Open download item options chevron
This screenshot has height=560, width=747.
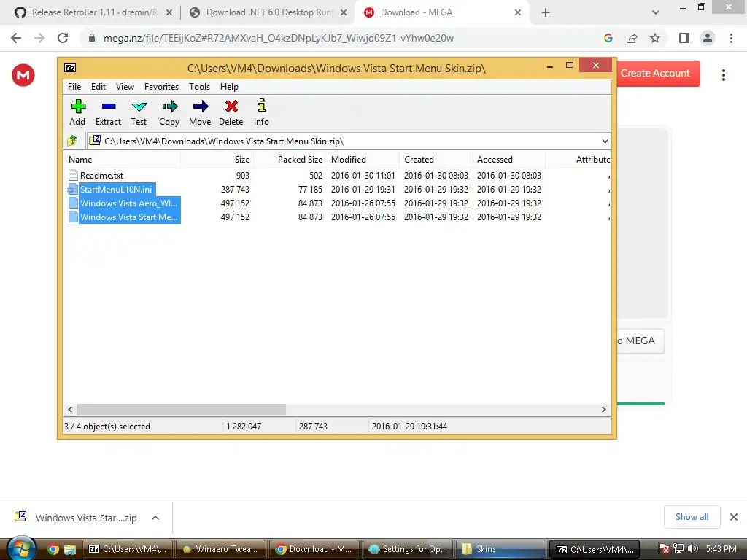tap(155, 518)
